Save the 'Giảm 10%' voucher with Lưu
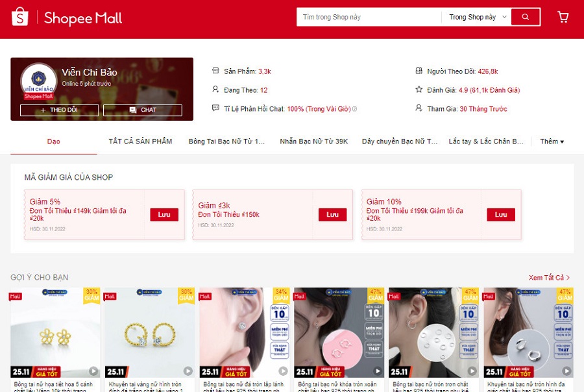This screenshot has width=584, height=392. (501, 215)
